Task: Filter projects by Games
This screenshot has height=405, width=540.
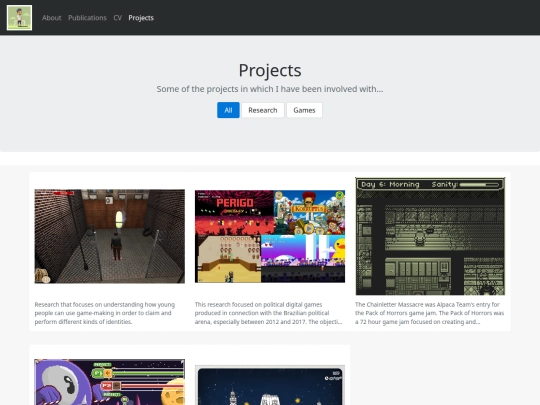Action: point(304,110)
